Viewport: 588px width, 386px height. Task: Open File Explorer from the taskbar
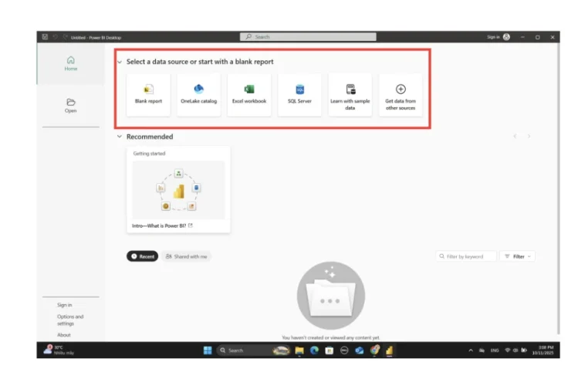point(299,350)
